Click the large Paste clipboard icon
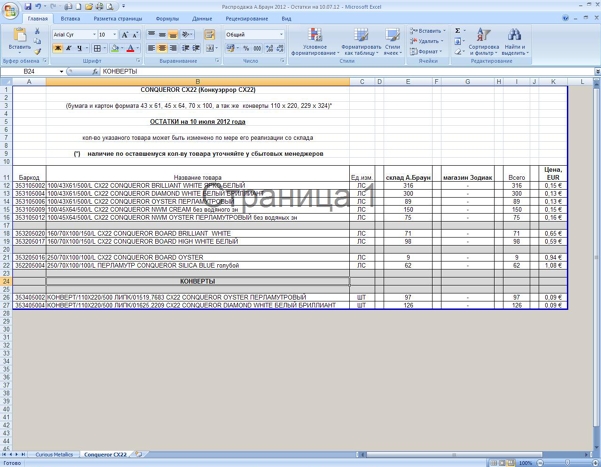The image size is (601, 467). [20, 35]
